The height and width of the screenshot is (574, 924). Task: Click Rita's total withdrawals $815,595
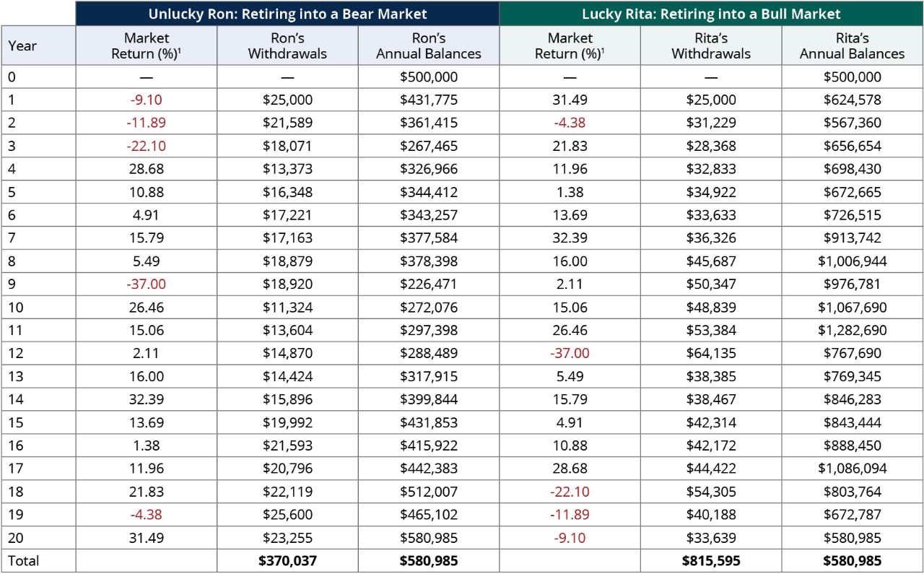[x=711, y=560]
